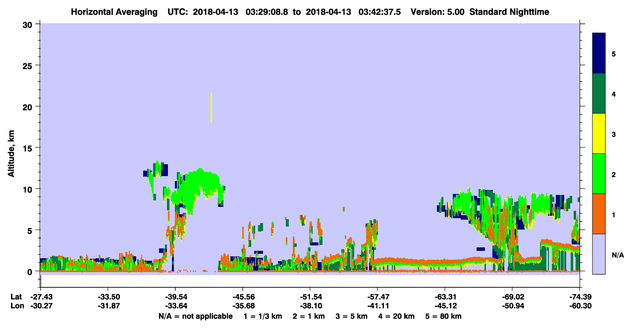The image size is (644, 330).
Task: Click the bright green colorbar segment labeled 2
Action: [x=599, y=174]
